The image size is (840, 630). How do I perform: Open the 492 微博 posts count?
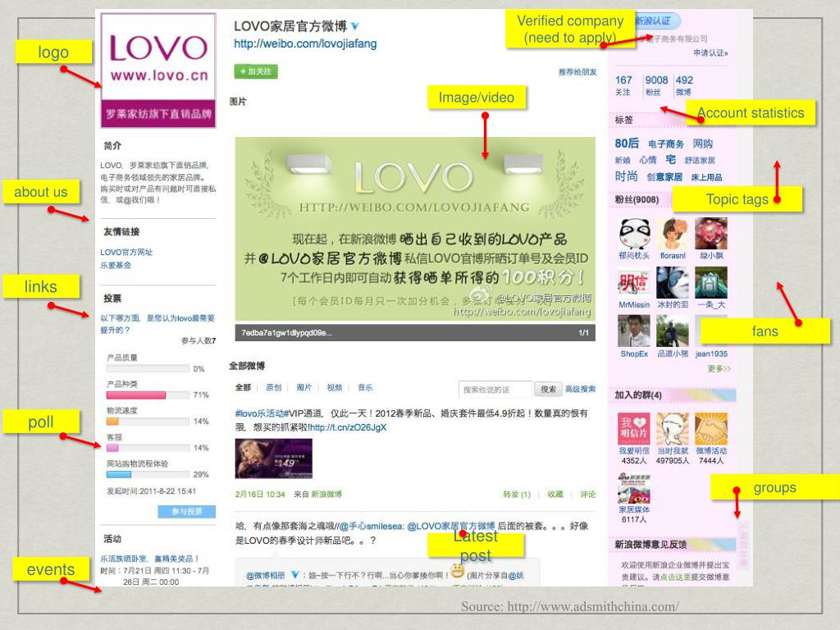point(684,85)
